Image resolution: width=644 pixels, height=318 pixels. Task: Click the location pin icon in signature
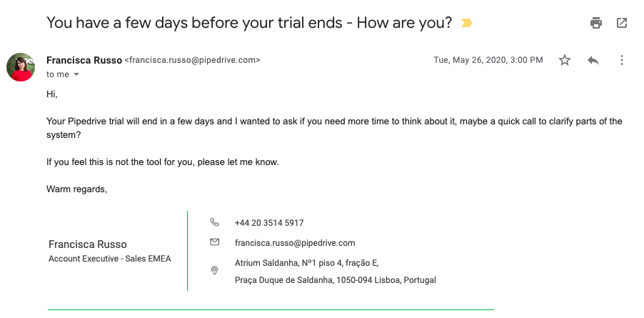click(x=214, y=270)
